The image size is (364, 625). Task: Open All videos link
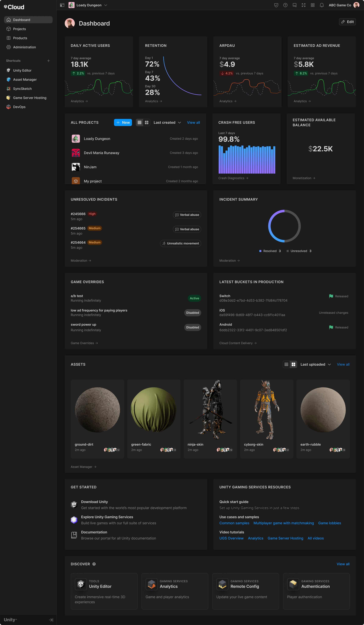316,538
